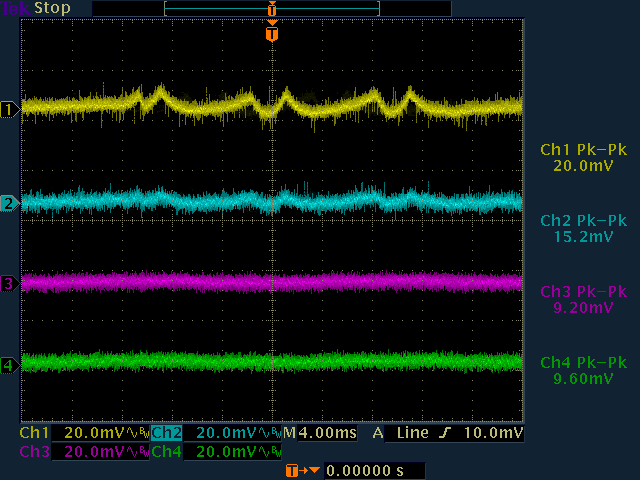Select the highlighted Ch2 scale label
Image resolution: width=640 pixels, height=480 pixels.
pos(166,433)
